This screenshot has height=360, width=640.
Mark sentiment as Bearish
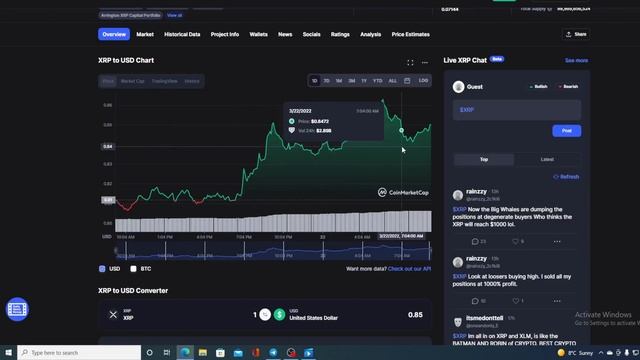(568, 87)
